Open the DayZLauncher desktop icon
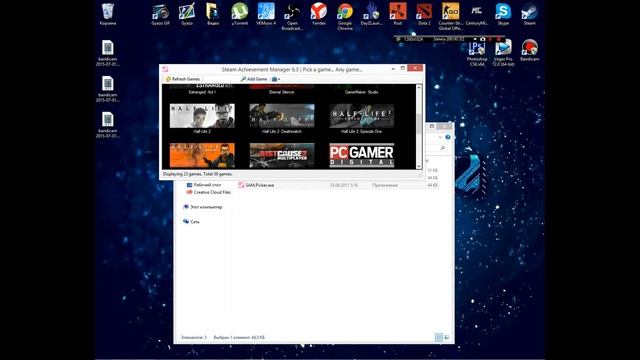The image size is (640, 360). click(371, 14)
